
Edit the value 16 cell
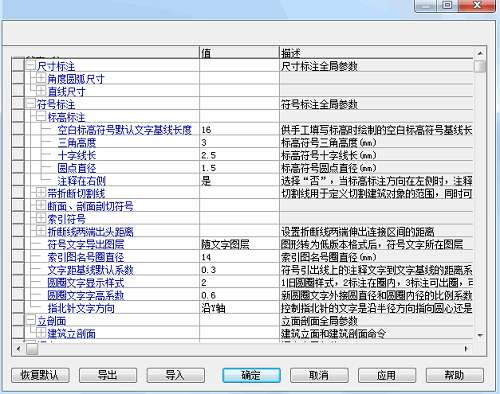point(239,130)
